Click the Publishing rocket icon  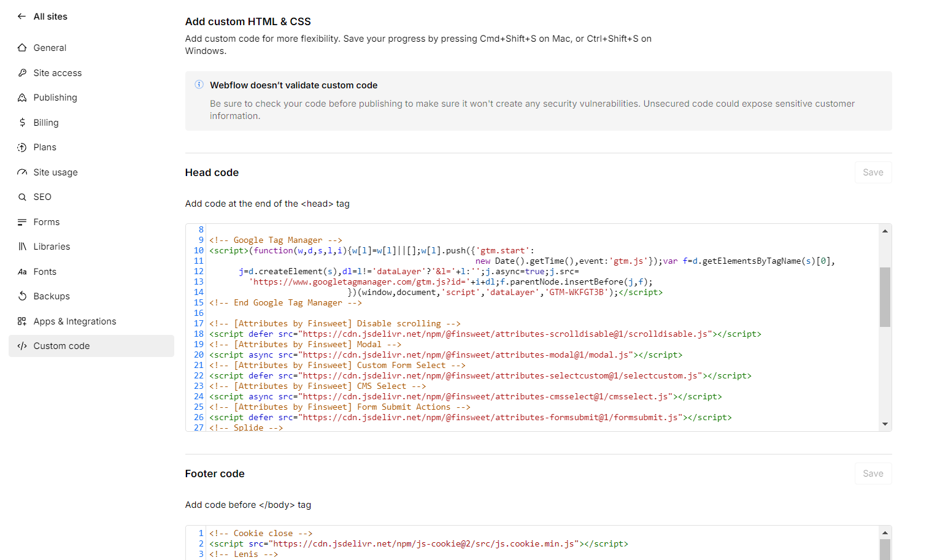click(x=22, y=98)
